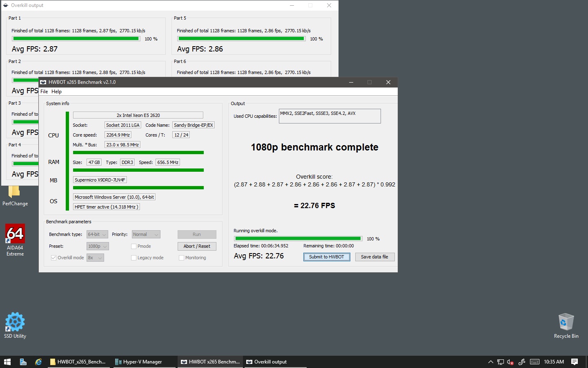This screenshot has height=368, width=588.
Task: Click the Microsoft Windows Server OS field
Action: pos(114,197)
